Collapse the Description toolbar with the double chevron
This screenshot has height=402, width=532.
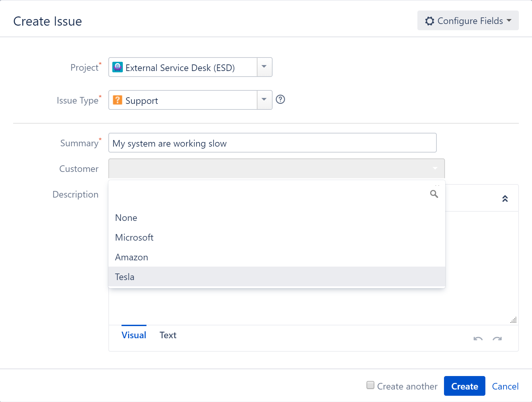tap(505, 198)
